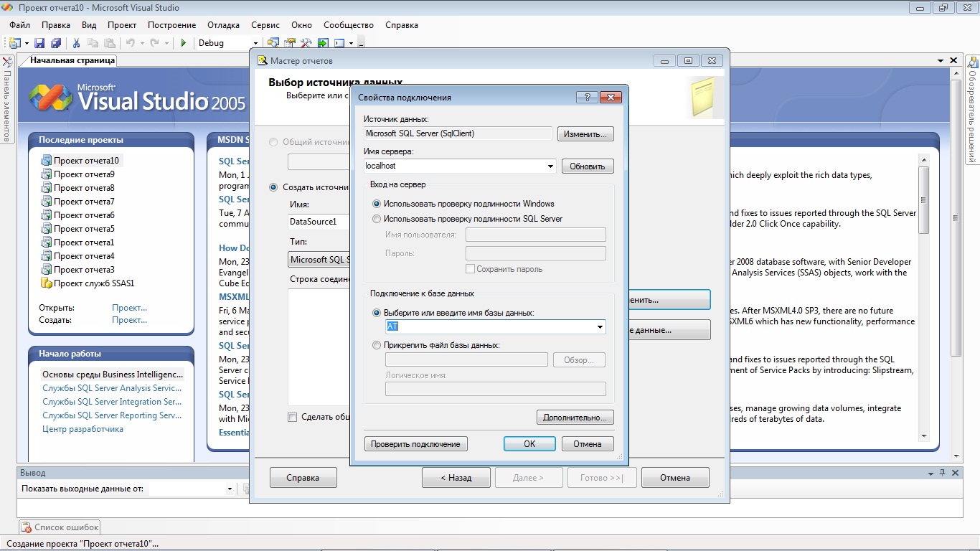Open the Файл menu
This screenshot has width=980, height=551.
coord(19,24)
